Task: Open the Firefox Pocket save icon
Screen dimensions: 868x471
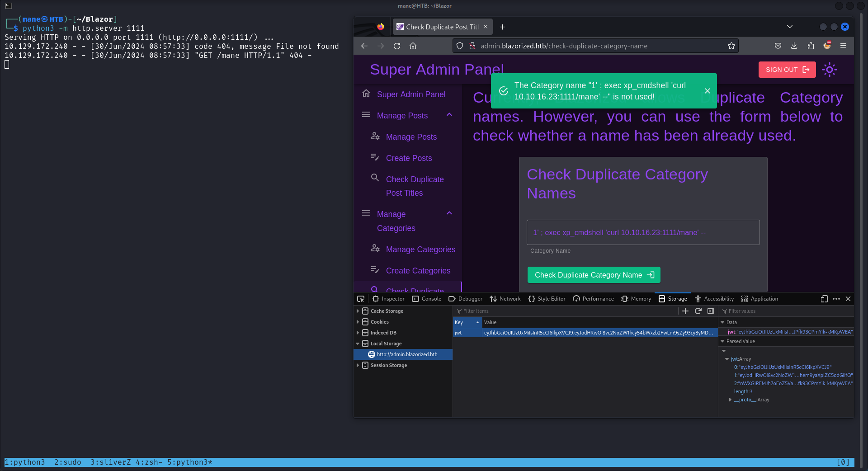Action: [x=778, y=46]
